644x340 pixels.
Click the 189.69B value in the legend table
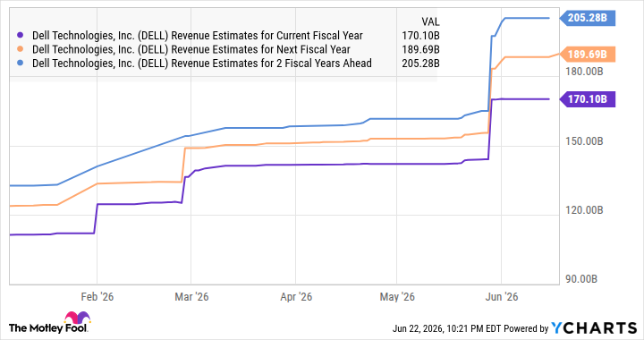pyautogui.click(x=420, y=50)
